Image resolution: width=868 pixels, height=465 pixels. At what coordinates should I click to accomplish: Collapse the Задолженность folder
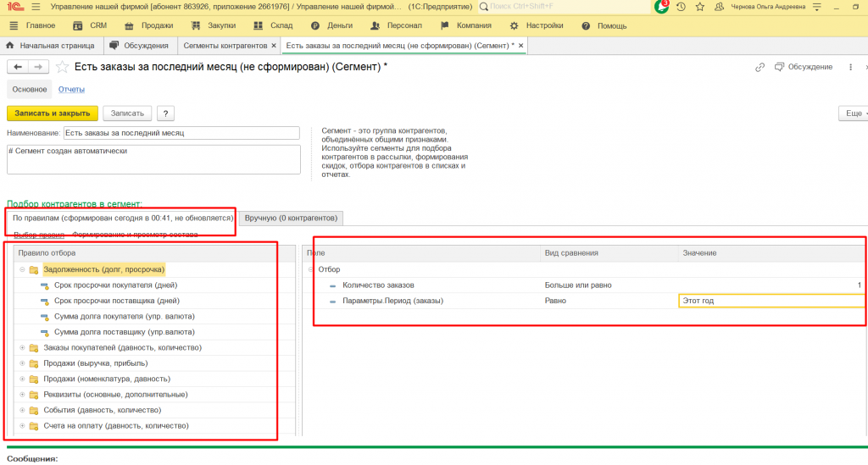point(22,270)
